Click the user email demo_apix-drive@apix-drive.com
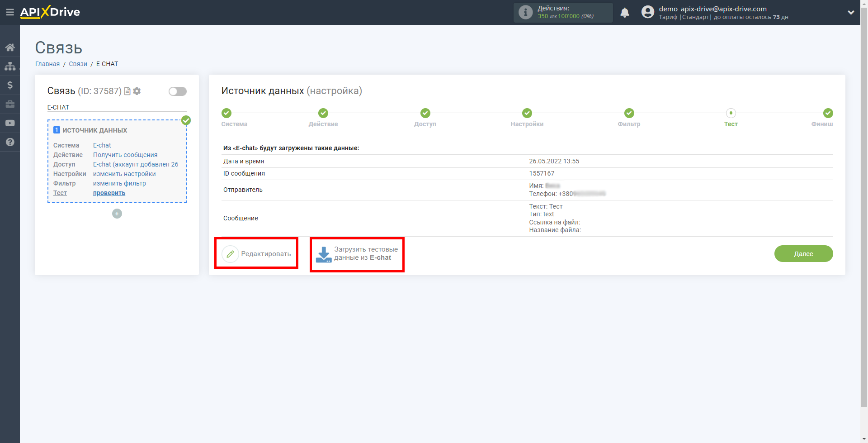Viewport: 868px width, 443px height. pyautogui.click(x=712, y=9)
